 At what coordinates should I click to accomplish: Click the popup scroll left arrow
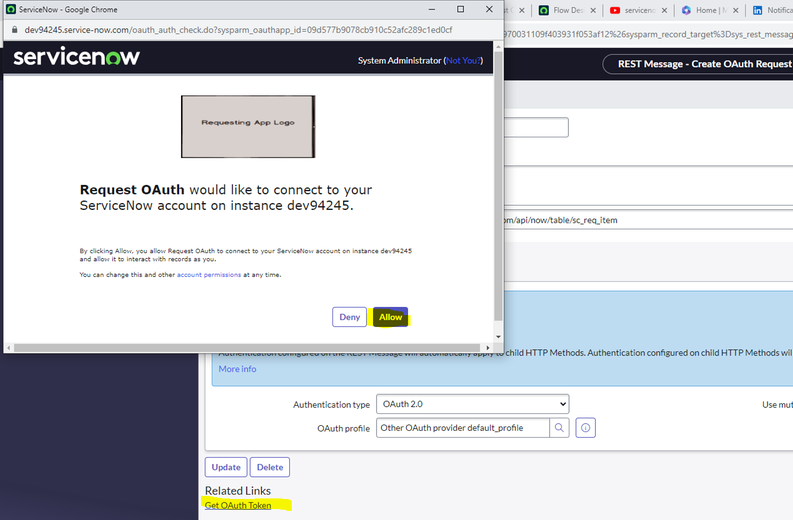click(8, 348)
